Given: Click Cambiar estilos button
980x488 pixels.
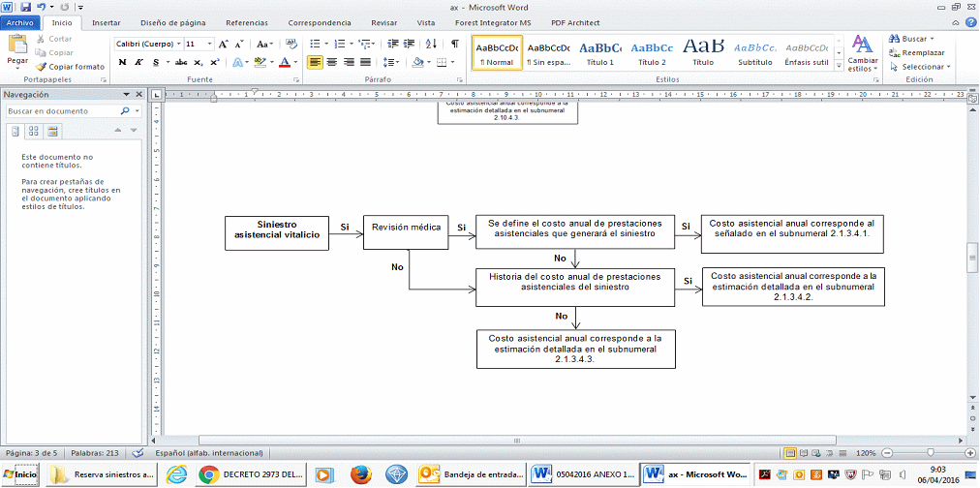Looking at the screenshot, I should (x=862, y=53).
